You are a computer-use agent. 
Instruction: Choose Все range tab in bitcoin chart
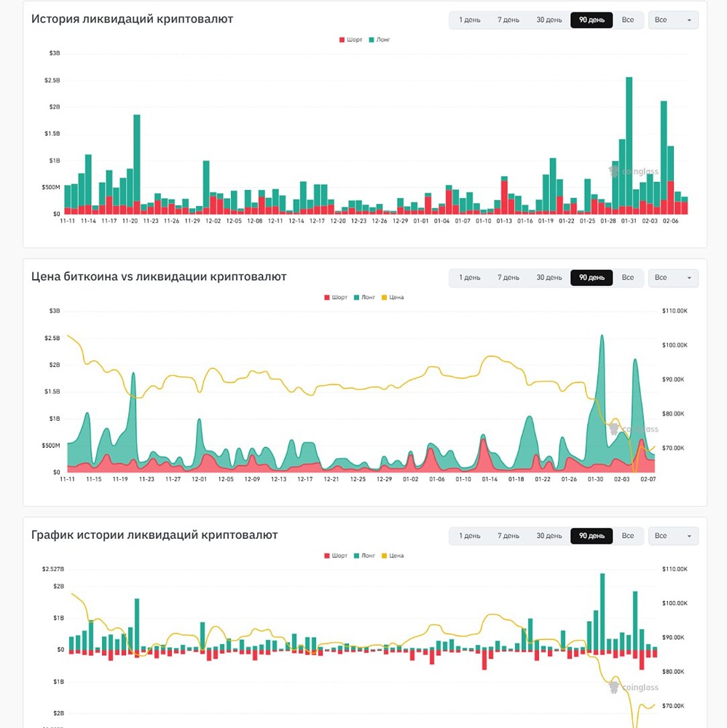click(628, 277)
